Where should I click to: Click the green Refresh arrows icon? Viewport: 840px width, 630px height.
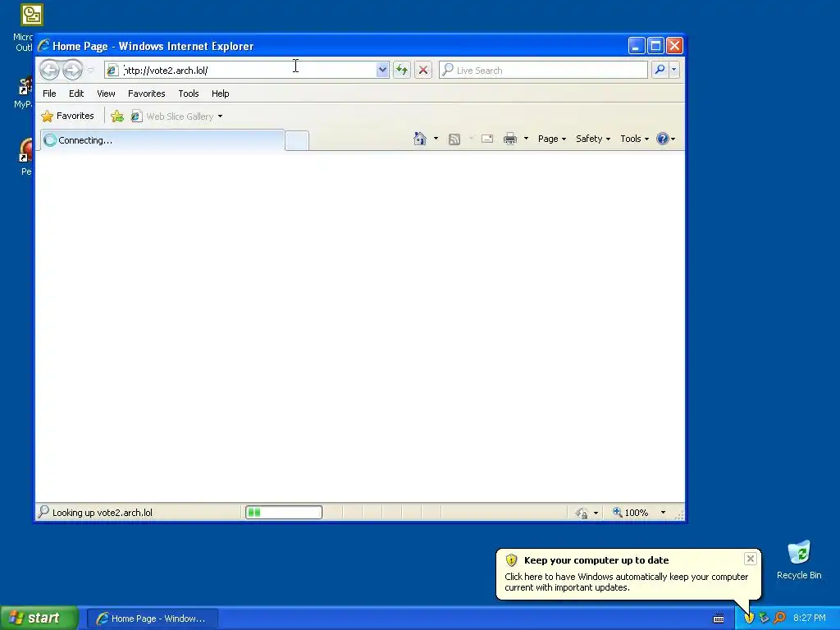pos(402,70)
